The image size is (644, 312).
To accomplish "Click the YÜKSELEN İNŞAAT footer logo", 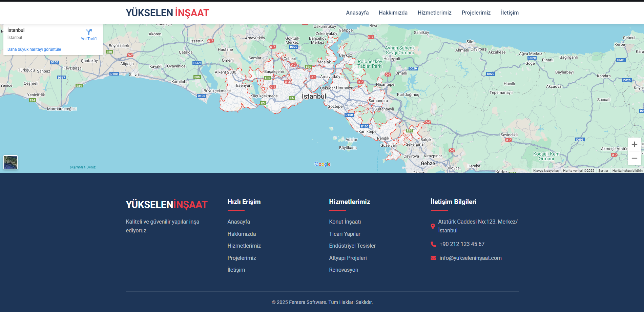I will [x=167, y=205].
